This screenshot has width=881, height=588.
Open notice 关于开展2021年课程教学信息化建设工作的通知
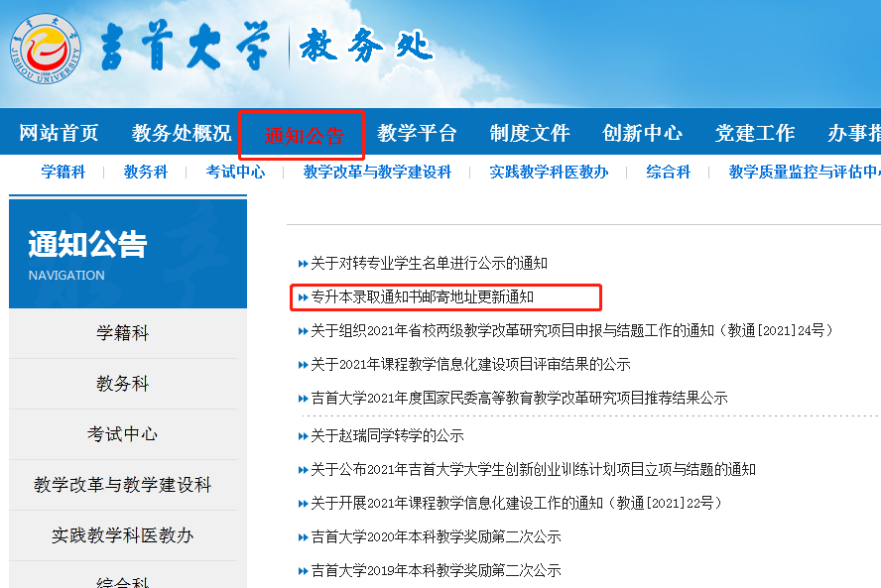[516, 503]
